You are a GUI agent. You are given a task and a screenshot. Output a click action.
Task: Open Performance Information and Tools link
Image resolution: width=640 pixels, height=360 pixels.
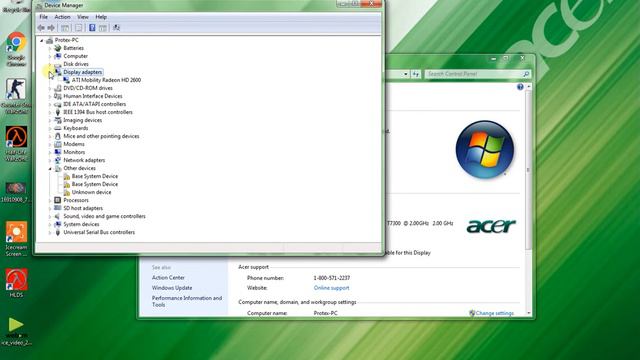tap(187, 301)
